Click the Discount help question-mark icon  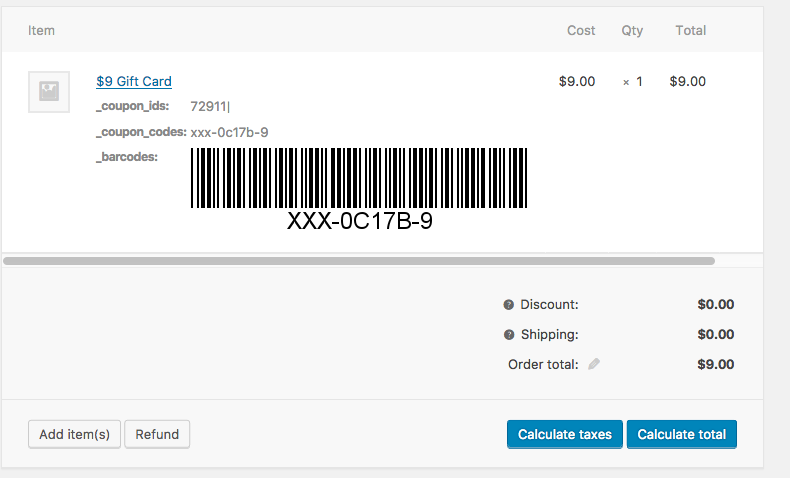pyautogui.click(x=509, y=305)
